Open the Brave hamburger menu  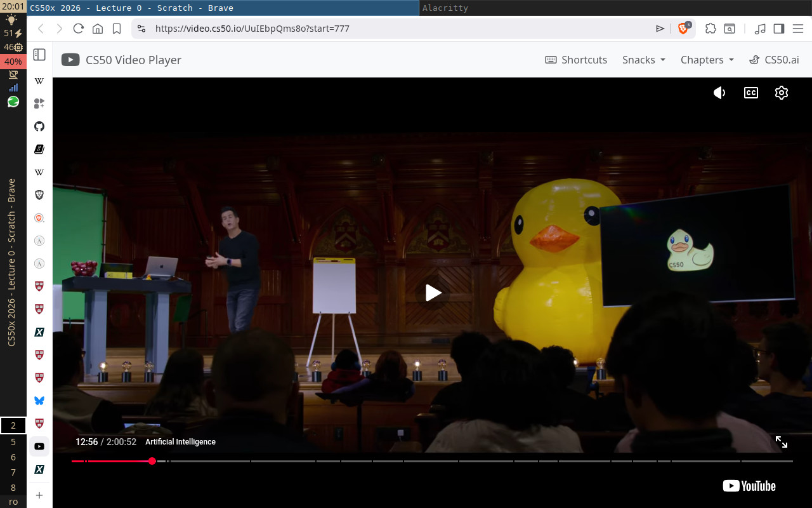798,29
